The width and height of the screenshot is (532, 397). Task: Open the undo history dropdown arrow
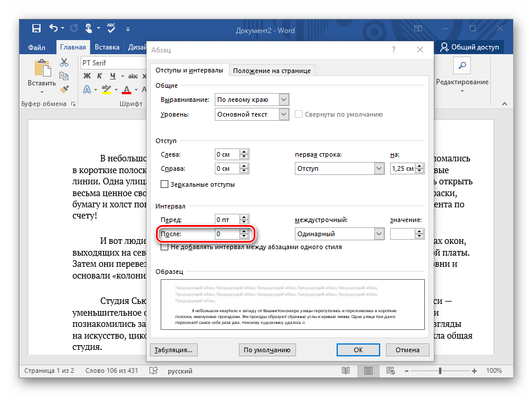(63, 28)
